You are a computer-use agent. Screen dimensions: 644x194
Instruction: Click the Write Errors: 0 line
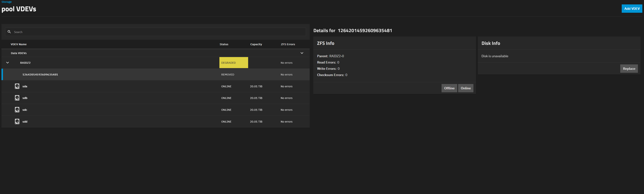tap(328, 69)
